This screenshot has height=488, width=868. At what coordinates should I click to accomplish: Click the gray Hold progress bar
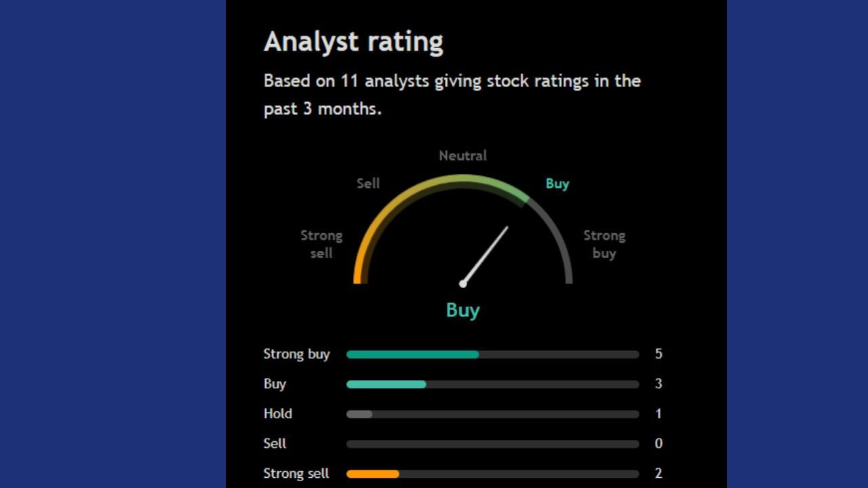tap(359, 414)
